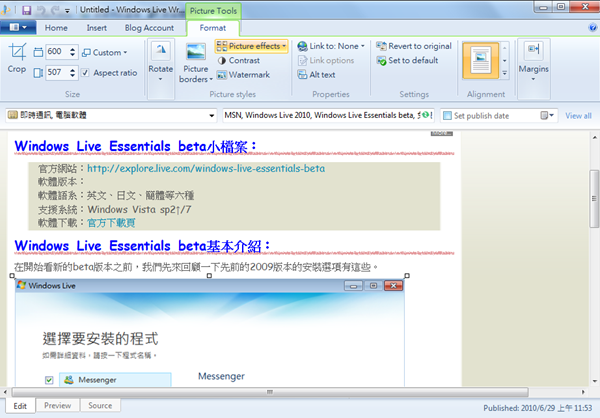Screen dimensions: 600x418
Task: Click the width field showing 600
Action: coord(58,52)
